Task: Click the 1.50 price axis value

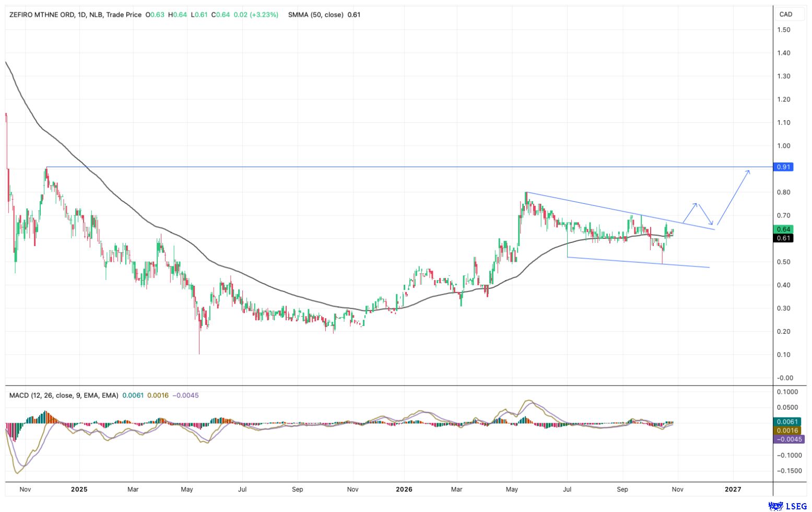Action: pyautogui.click(x=783, y=30)
